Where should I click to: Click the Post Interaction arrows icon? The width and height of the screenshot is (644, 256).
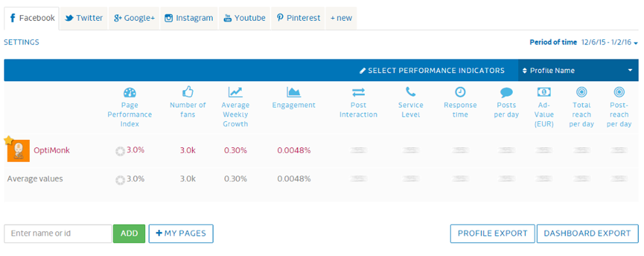pos(359,92)
